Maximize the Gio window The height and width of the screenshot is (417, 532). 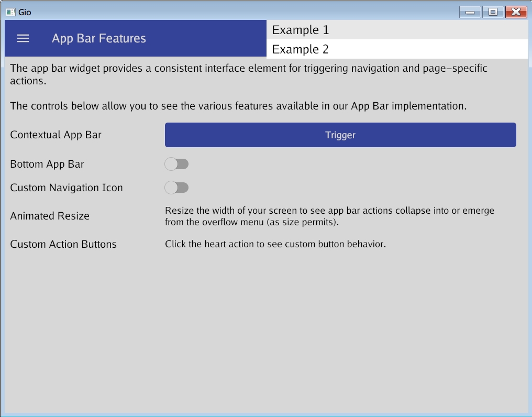[x=493, y=12]
